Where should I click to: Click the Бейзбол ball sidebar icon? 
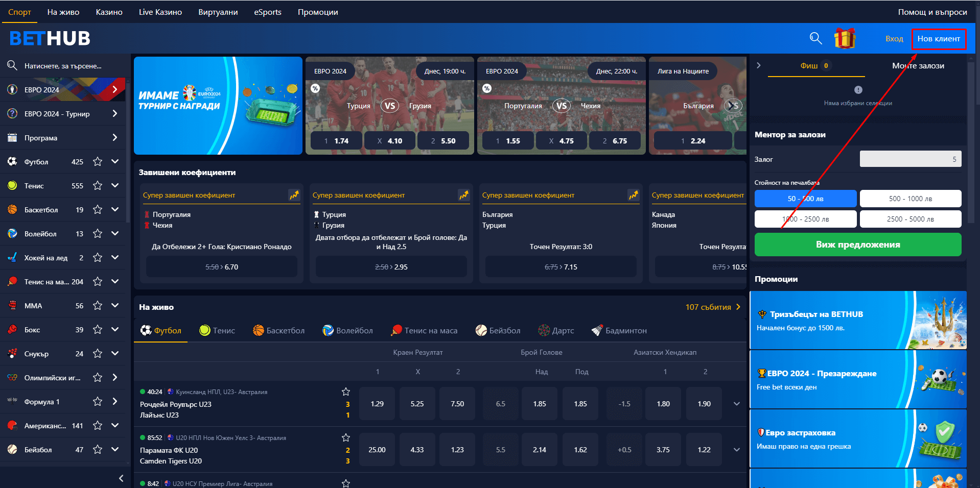point(12,450)
